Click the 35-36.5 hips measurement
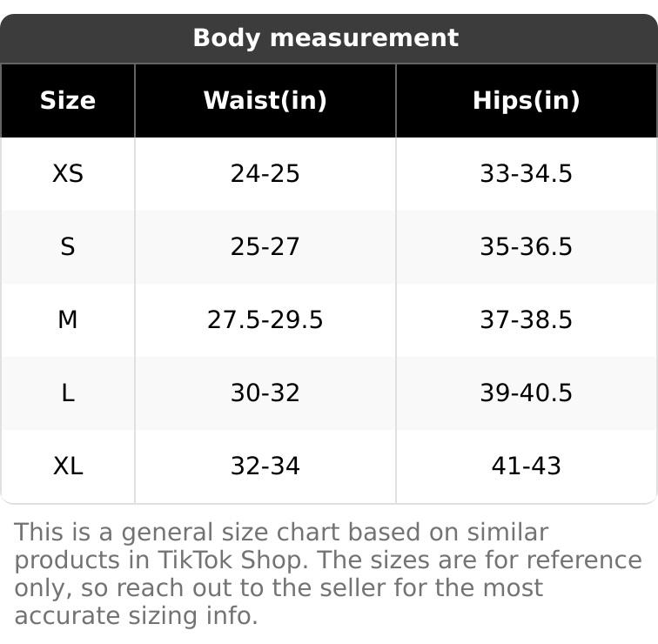Screen dimensions: 658x644 coord(526,247)
